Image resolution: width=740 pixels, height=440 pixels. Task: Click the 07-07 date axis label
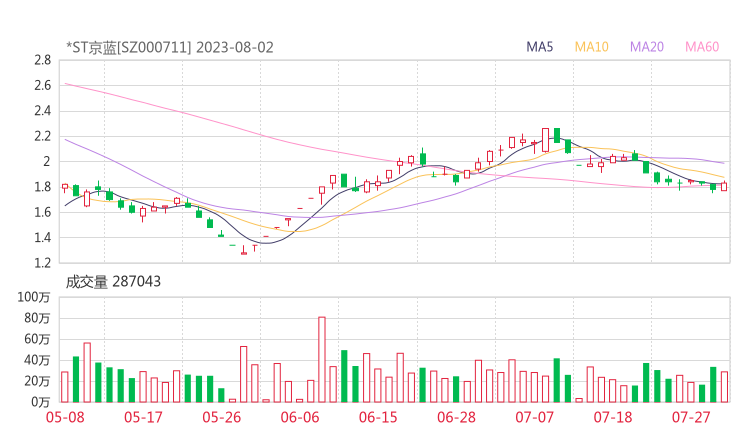click(x=534, y=417)
